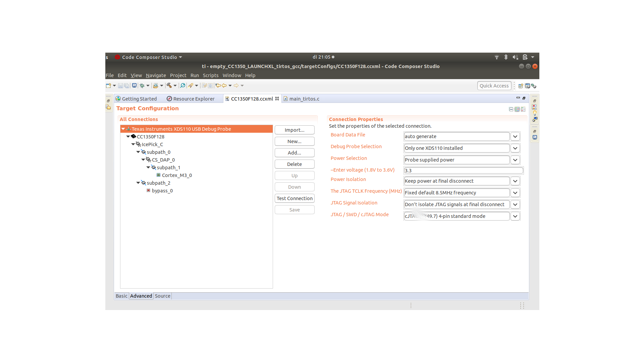This screenshot has height=362, width=644.
Task: Click the Import... button
Action: coord(294,130)
